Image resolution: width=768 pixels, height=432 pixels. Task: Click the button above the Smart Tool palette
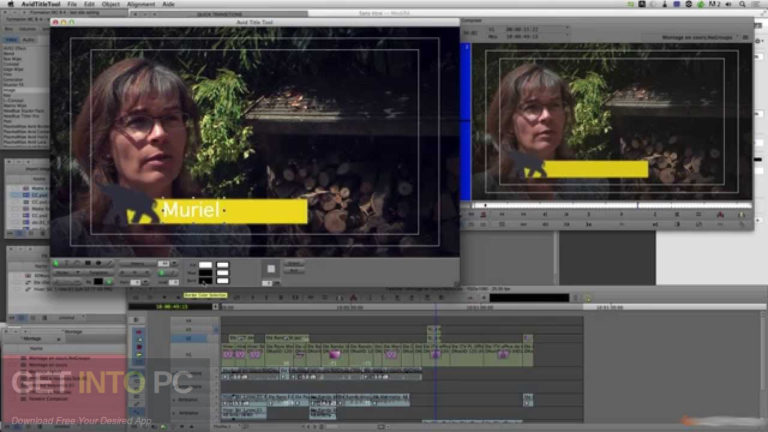136,319
